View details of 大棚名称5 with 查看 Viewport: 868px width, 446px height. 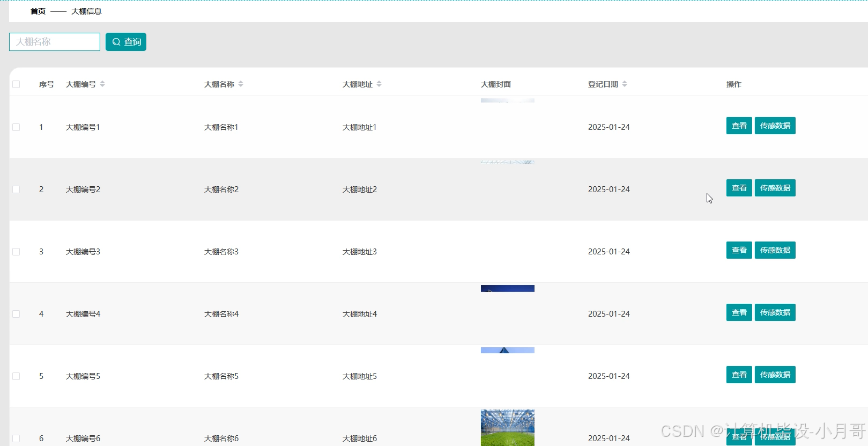click(x=739, y=375)
